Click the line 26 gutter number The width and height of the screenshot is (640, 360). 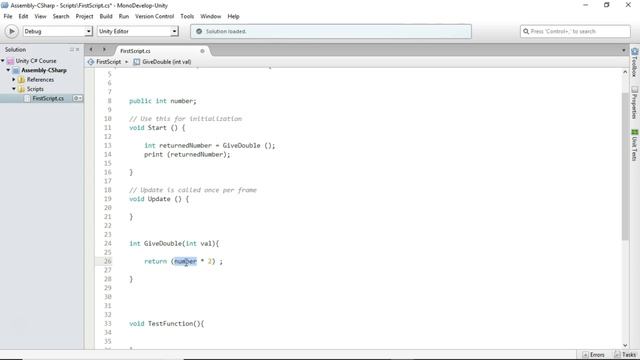click(x=107, y=261)
